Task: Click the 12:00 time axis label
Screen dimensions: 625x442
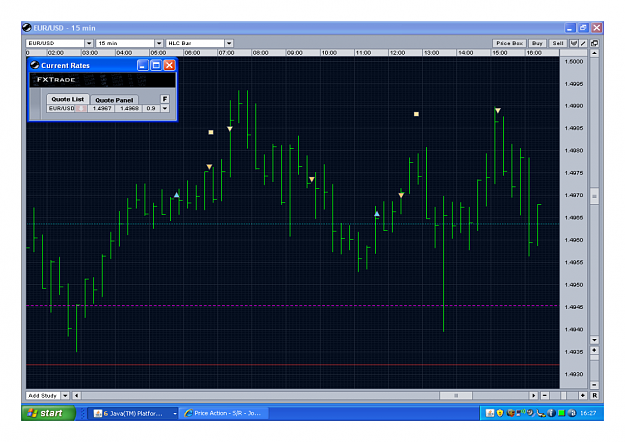Action: [397, 53]
